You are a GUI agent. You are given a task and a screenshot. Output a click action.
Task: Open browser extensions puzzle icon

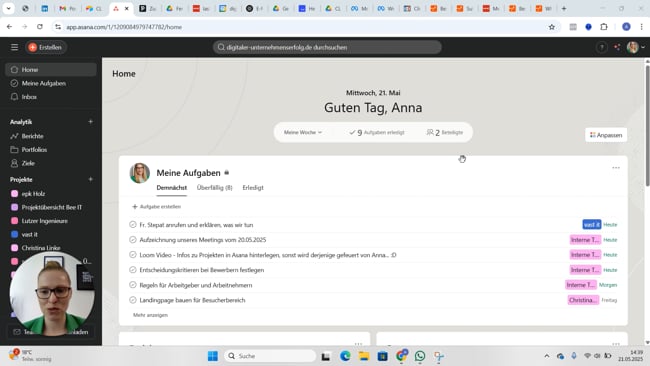tap(604, 27)
